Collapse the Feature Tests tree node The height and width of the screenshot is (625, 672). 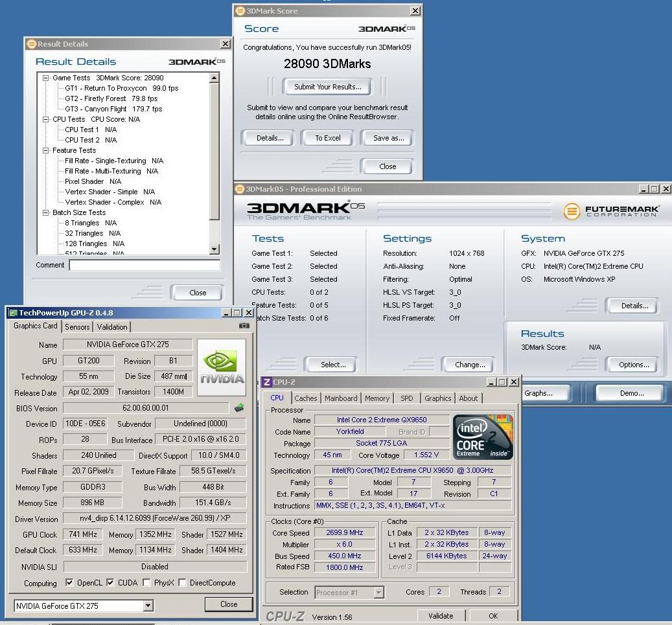[x=45, y=151]
